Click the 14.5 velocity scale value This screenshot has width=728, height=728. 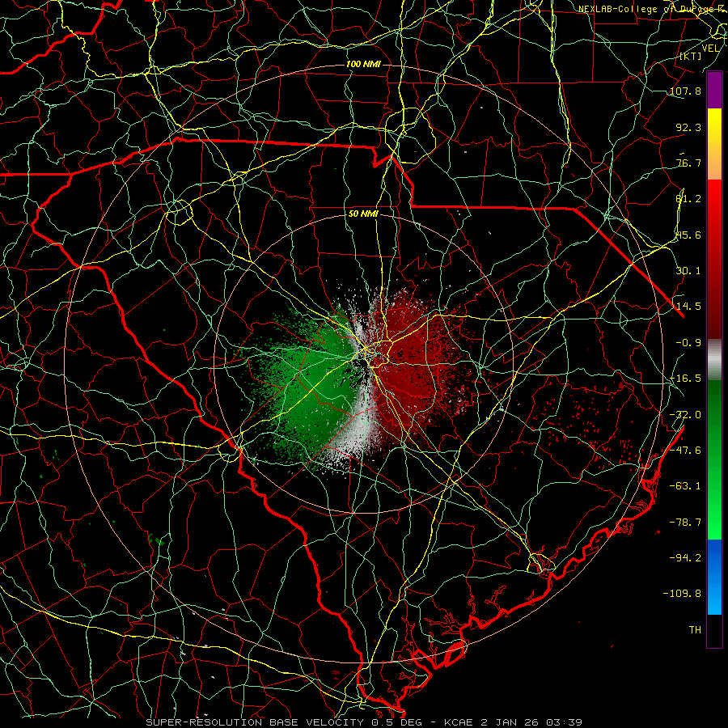click(x=688, y=307)
